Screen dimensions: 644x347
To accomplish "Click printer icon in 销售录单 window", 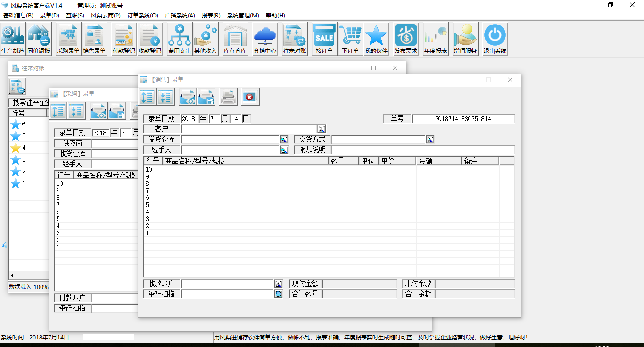I will 229,97.
